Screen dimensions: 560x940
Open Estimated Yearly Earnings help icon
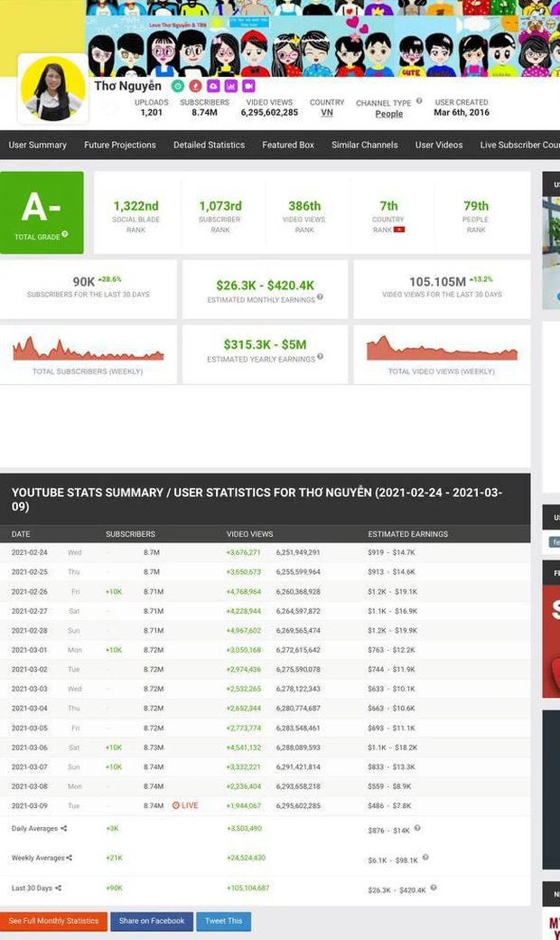click(320, 356)
